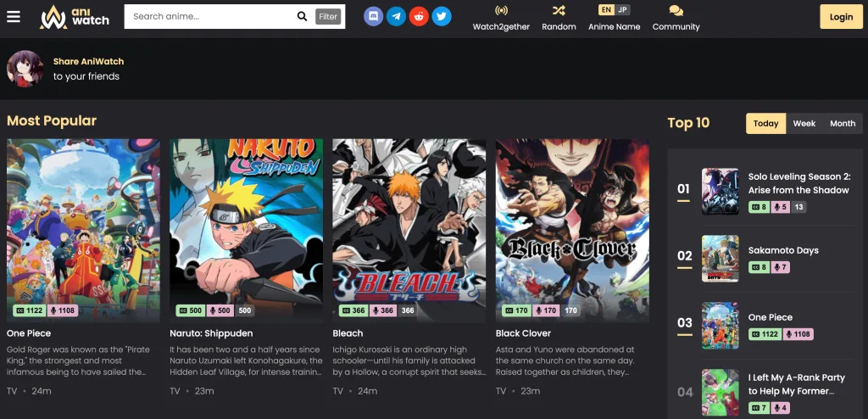This screenshot has height=419, width=868.
Task: Click Solo Leveling thumbnail in Top 10
Action: coord(721,192)
